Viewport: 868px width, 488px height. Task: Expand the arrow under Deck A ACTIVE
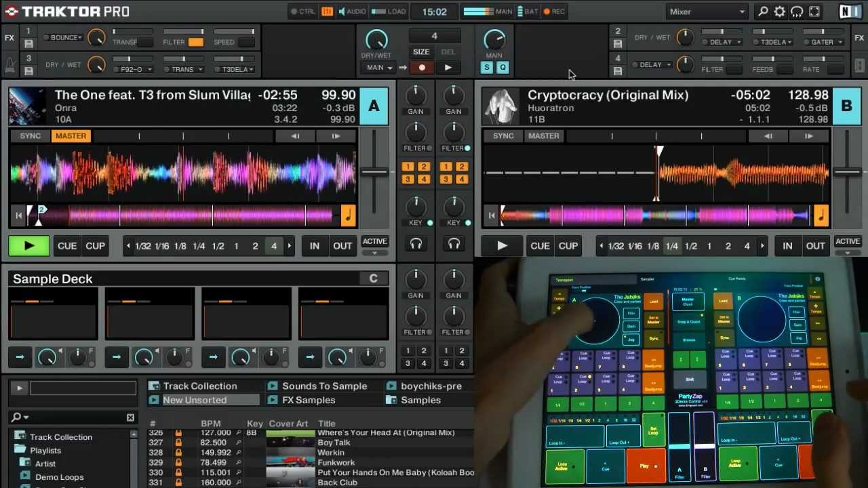[374, 253]
